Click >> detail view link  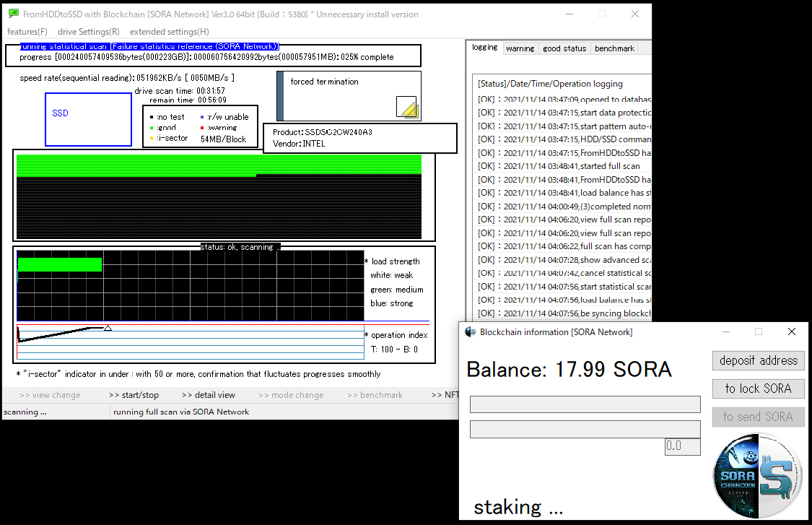(208, 395)
